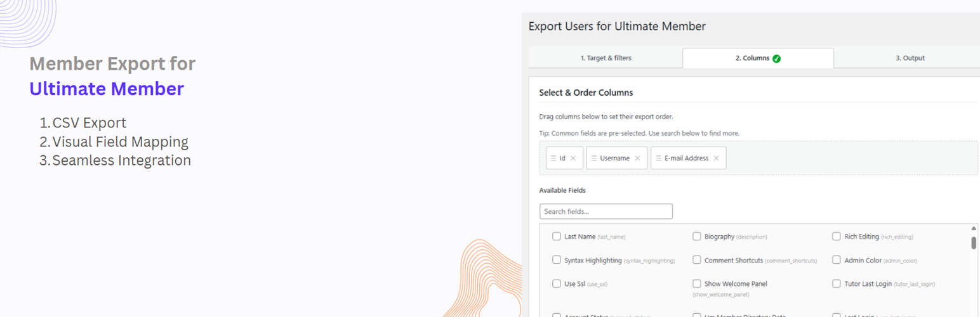Check the Biography field checkbox

pyautogui.click(x=697, y=236)
